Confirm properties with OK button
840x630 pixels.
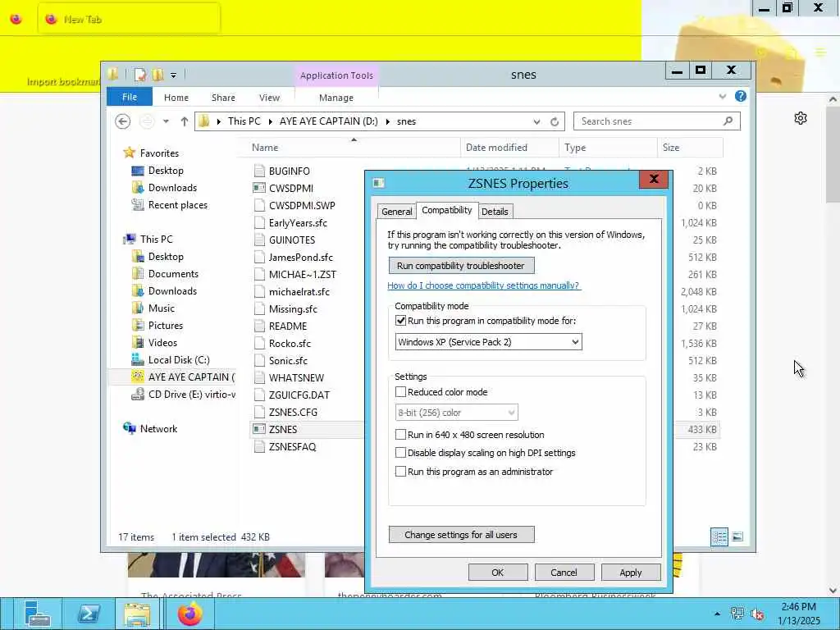click(498, 572)
